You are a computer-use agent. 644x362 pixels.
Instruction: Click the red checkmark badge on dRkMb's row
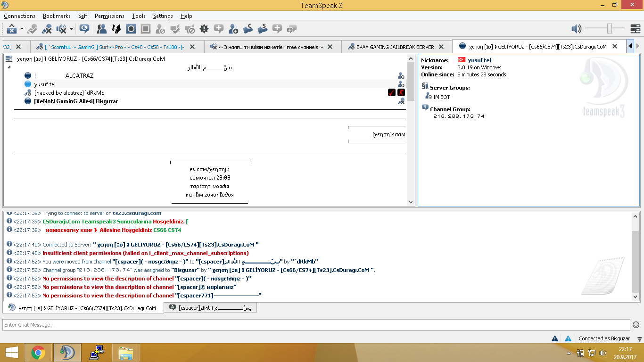pyautogui.click(x=391, y=92)
